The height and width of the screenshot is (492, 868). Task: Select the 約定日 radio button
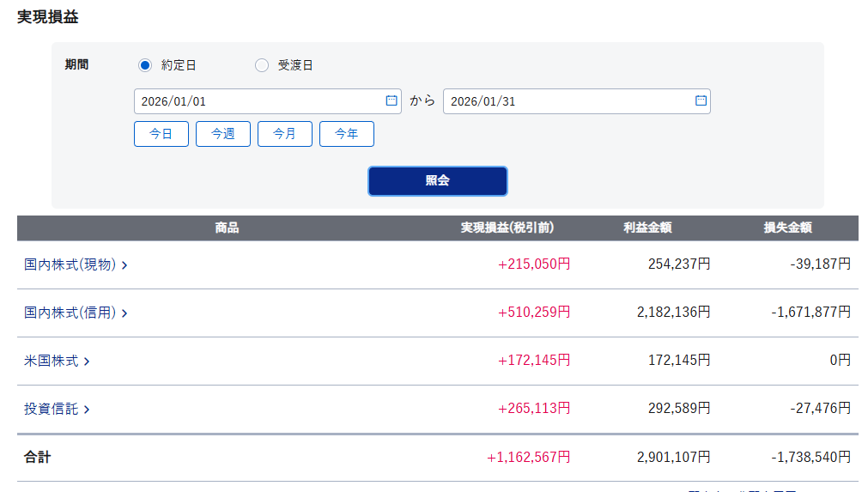145,65
